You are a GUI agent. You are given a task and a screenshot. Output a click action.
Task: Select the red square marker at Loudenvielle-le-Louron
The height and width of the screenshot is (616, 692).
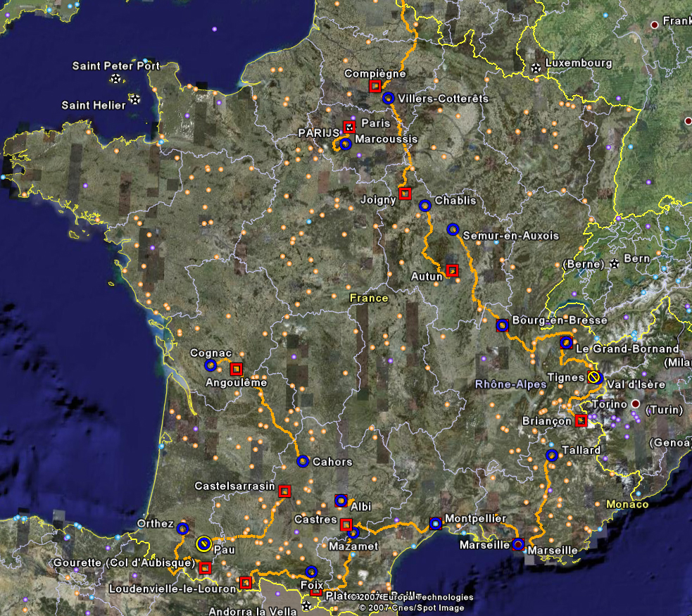246,583
